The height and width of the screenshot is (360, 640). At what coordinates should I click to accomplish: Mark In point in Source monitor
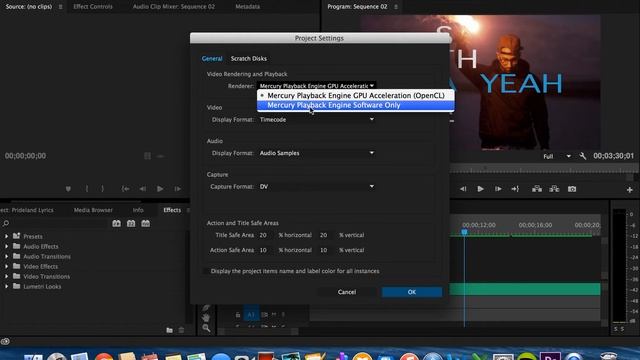tap(87, 189)
